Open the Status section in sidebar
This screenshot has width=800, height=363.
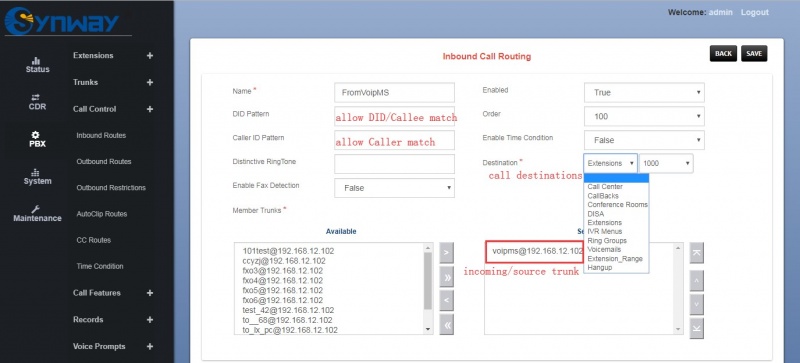(x=37, y=65)
